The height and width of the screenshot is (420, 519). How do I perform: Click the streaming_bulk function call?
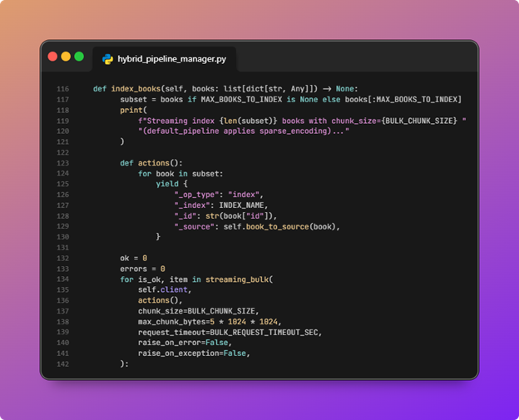coord(237,279)
